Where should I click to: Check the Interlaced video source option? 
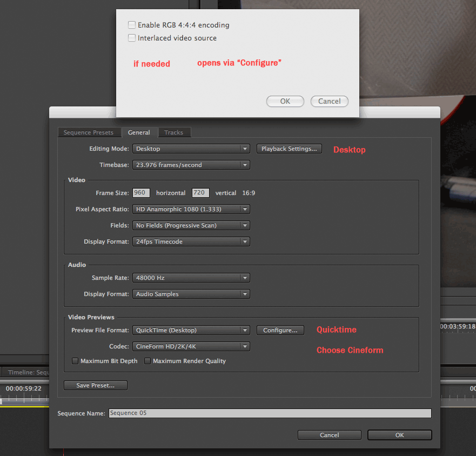tap(132, 38)
